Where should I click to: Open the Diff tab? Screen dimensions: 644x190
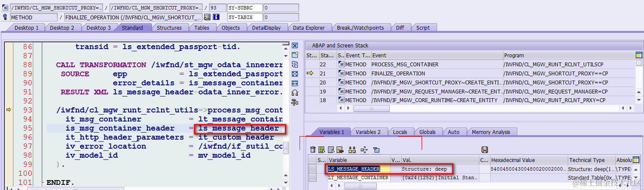point(400,28)
